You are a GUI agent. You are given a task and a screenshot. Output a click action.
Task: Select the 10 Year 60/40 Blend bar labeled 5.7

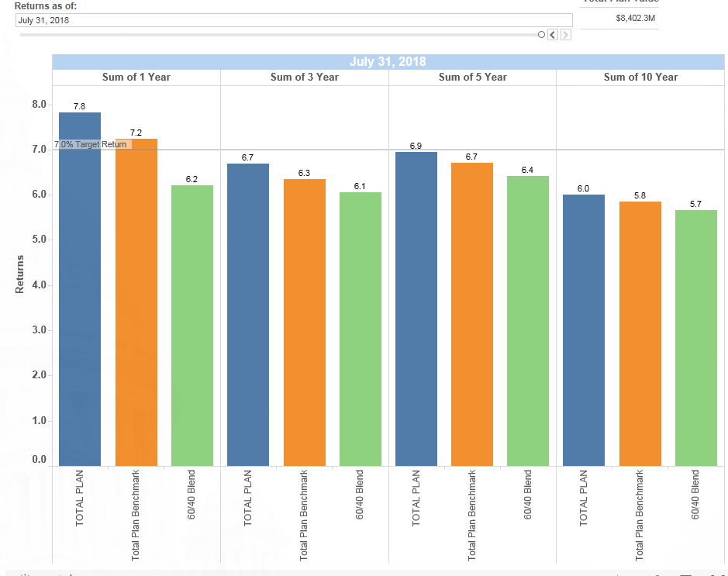[696, 338]
